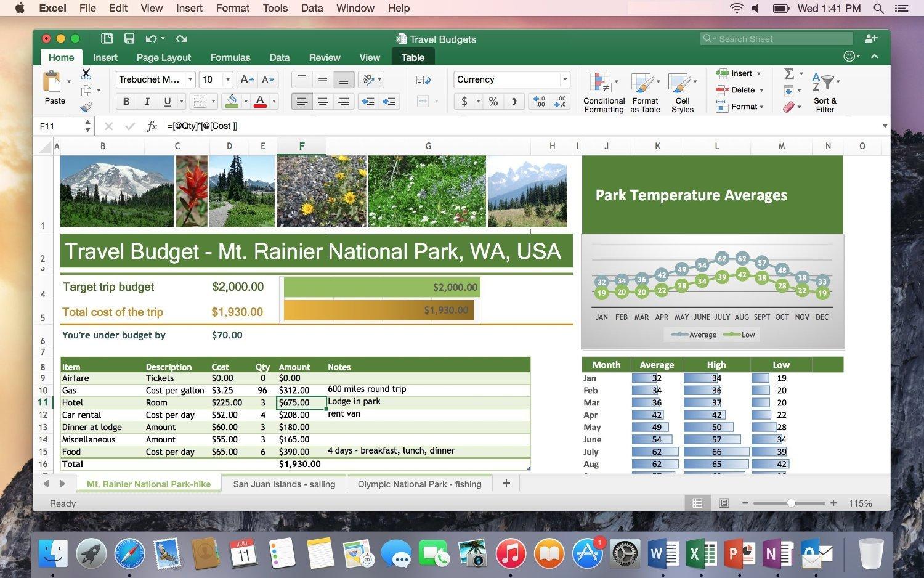This screenshot has height=578, width=924.
Task: Select the Format as Table icon
Action: 644,91
